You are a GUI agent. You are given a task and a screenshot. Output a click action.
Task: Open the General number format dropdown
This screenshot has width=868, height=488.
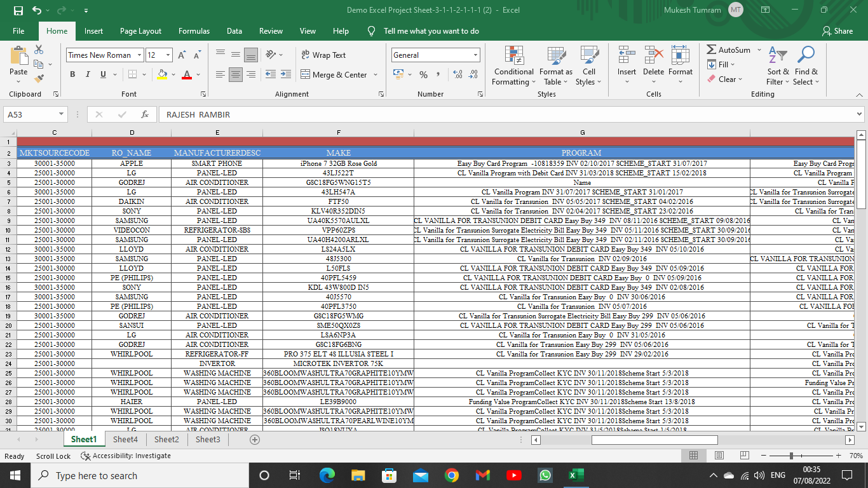tap(475, 55)
